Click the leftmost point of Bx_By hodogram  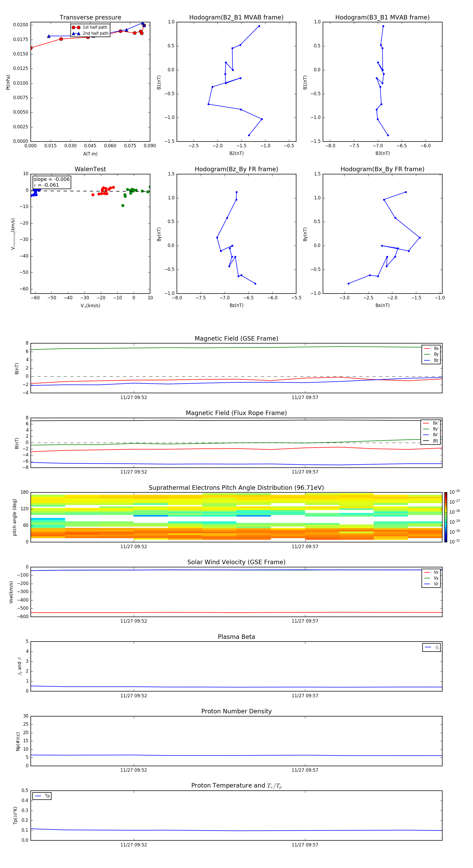click(348, 284)
